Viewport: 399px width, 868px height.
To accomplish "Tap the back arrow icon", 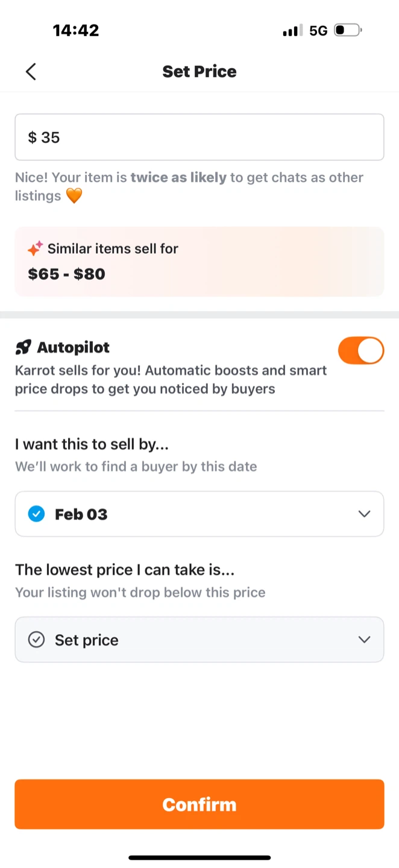I will pyautogui.click(x=31, y=72).
